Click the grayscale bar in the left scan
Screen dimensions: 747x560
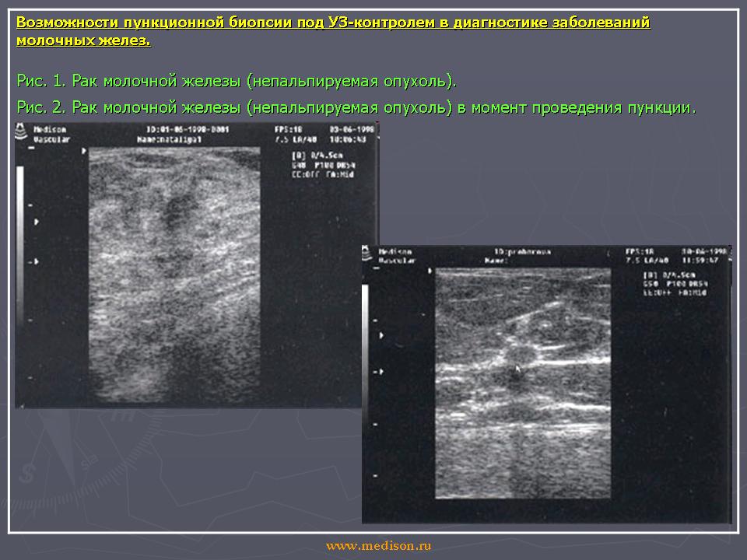tap(20, 245)
